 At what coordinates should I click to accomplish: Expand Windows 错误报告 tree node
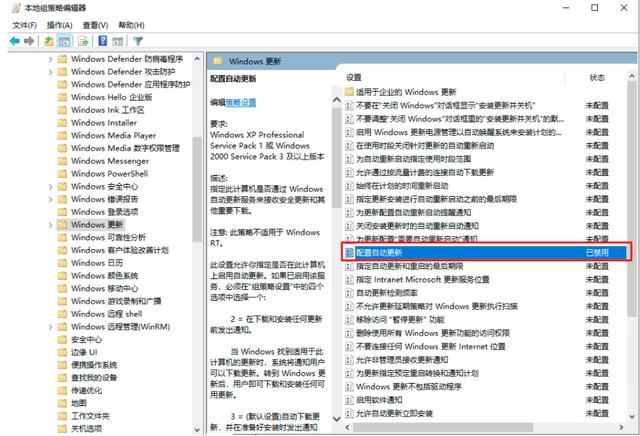(51, 199)
